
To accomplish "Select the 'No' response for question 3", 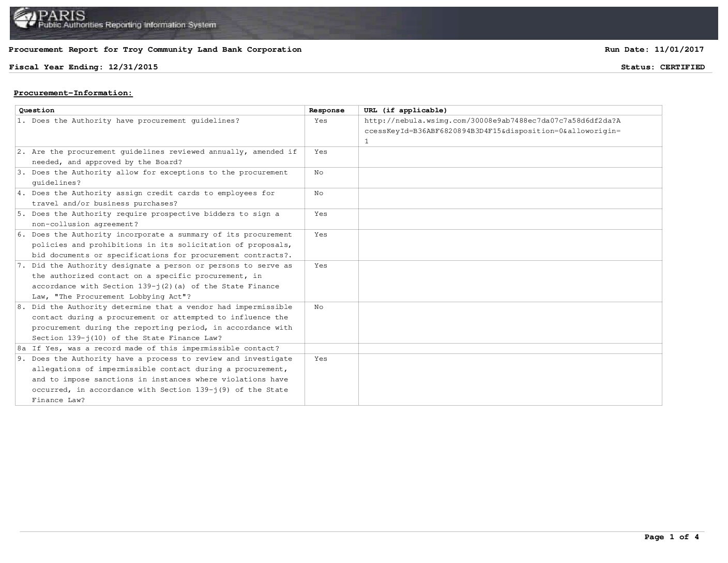I will [318, 172].
